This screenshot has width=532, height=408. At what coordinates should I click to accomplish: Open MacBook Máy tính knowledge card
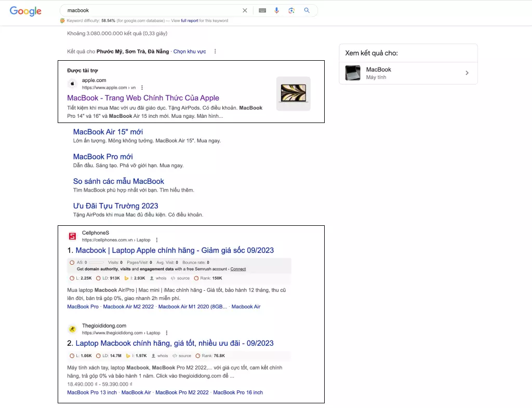408,73
